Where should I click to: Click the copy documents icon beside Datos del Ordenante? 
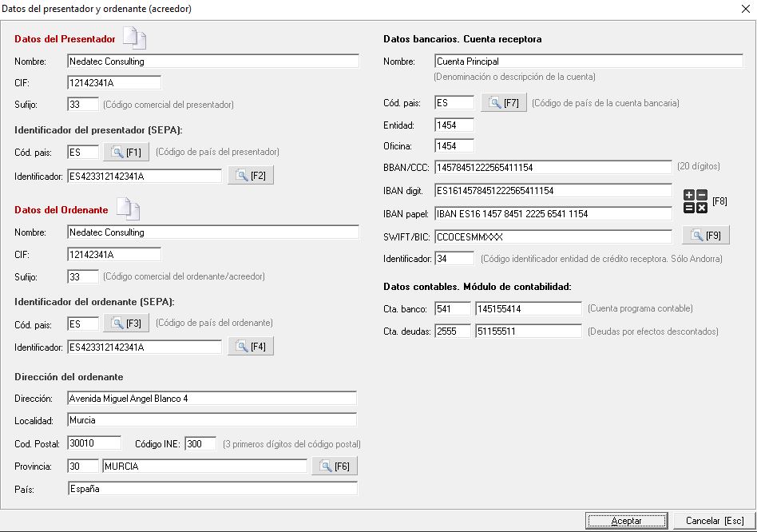coord(128,209)
